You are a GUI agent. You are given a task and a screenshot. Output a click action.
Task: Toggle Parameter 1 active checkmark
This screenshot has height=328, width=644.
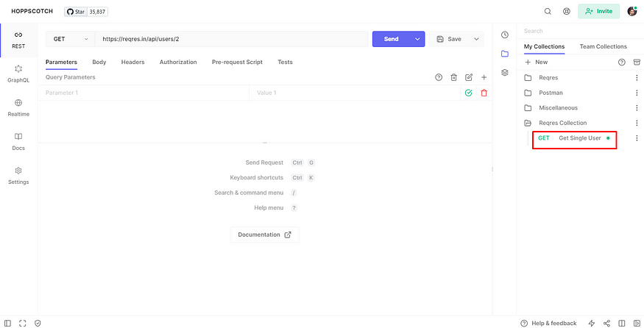(468, 93)
